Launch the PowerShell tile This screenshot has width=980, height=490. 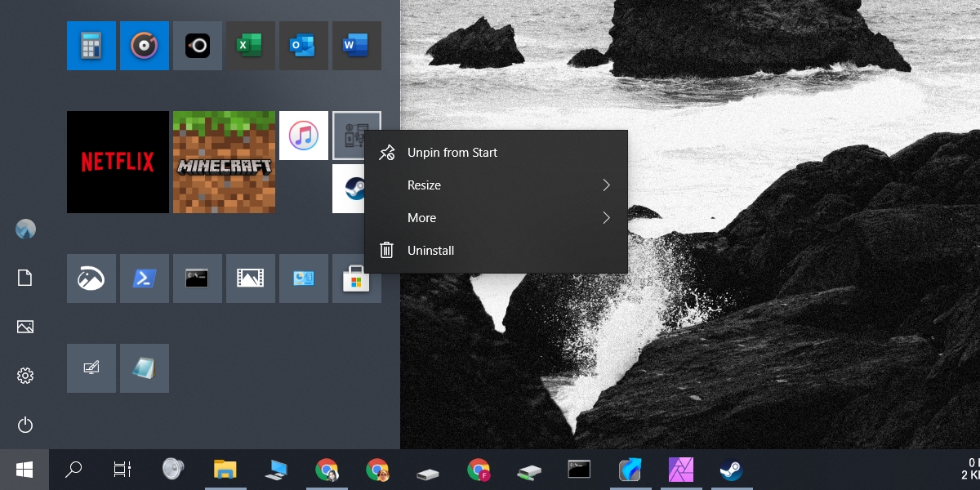(x=145, y=278)
